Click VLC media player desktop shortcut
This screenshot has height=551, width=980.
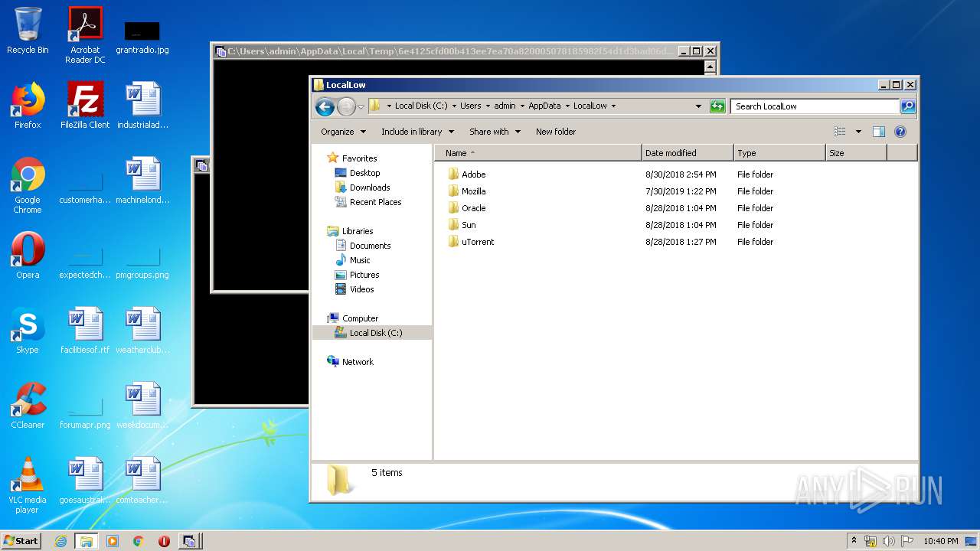(28, 485)
